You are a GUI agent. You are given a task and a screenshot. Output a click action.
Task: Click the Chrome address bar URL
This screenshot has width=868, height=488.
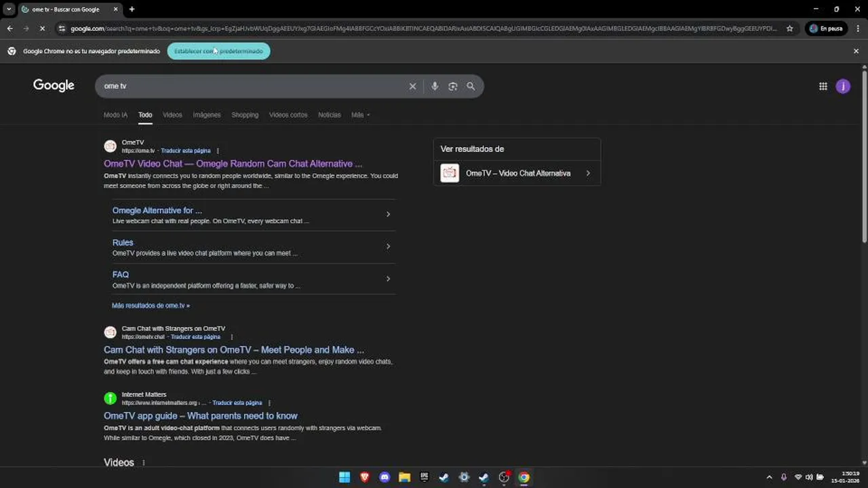point(424,28)
